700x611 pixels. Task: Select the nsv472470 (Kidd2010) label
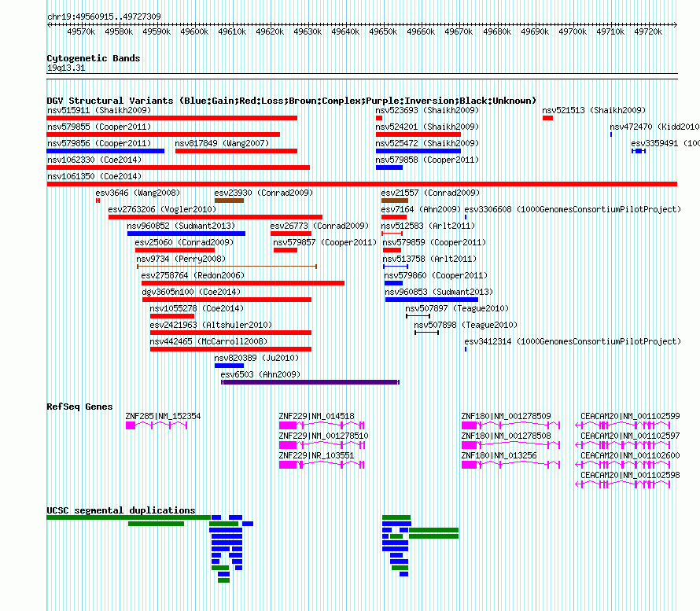pyautogui.click(x=655, y=127)
